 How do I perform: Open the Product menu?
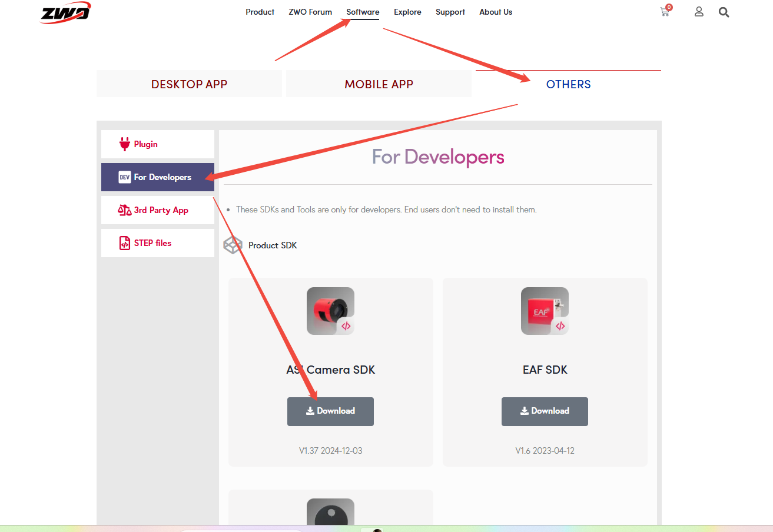pyautogui.click(x=260, y=12)
